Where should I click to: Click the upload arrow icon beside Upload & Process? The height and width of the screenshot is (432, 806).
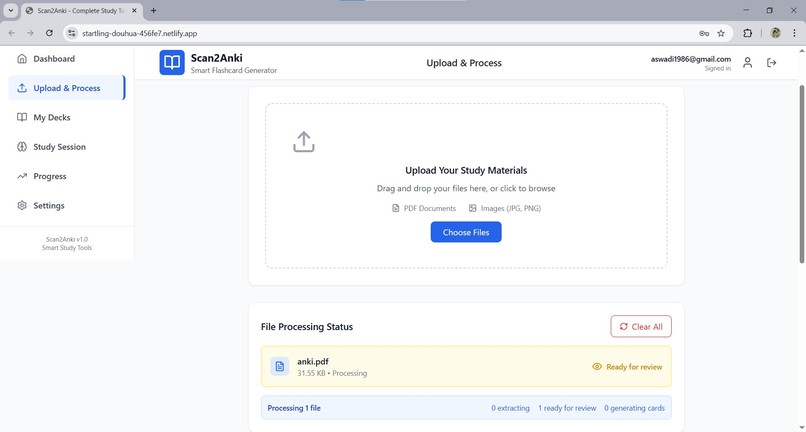pos(22,88)
